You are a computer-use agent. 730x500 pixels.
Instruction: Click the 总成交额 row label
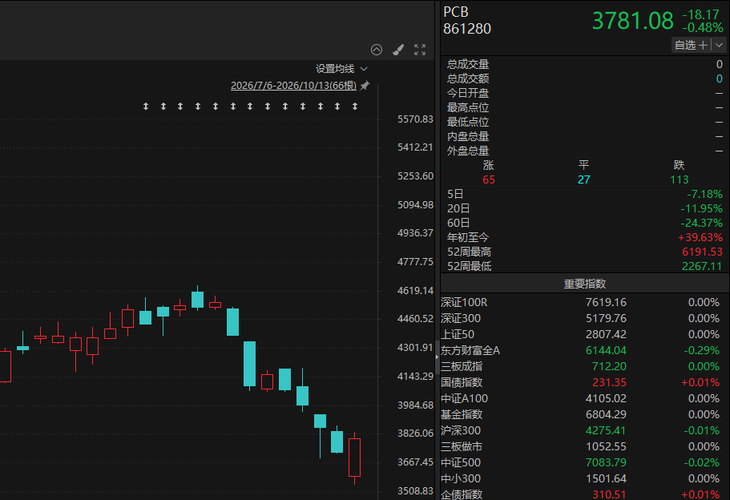468,79
